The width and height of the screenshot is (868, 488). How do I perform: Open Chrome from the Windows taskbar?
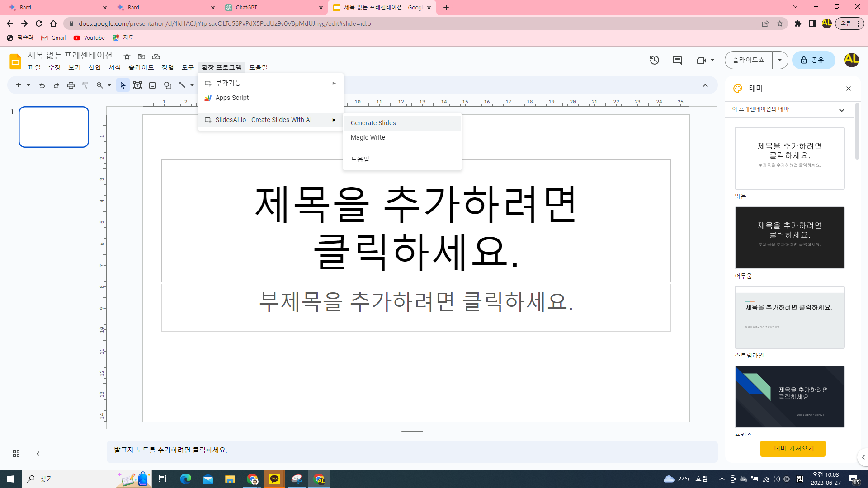pyautogui.click(x=252, y=479)
